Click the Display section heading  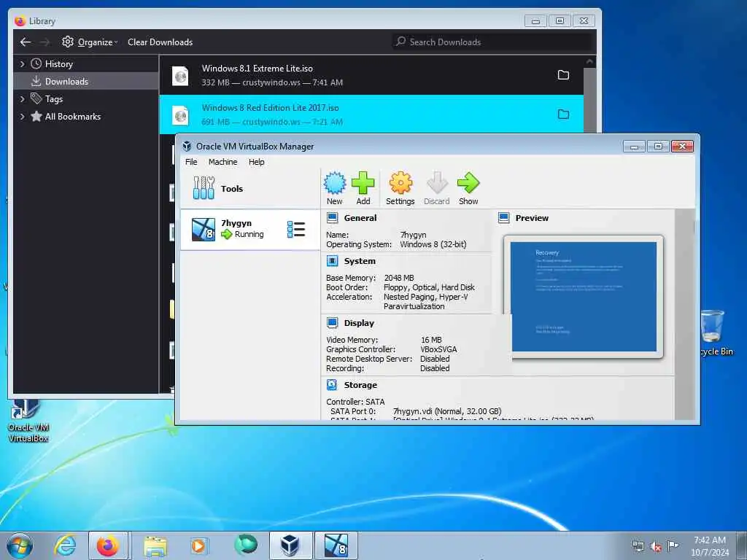[359, 323]
